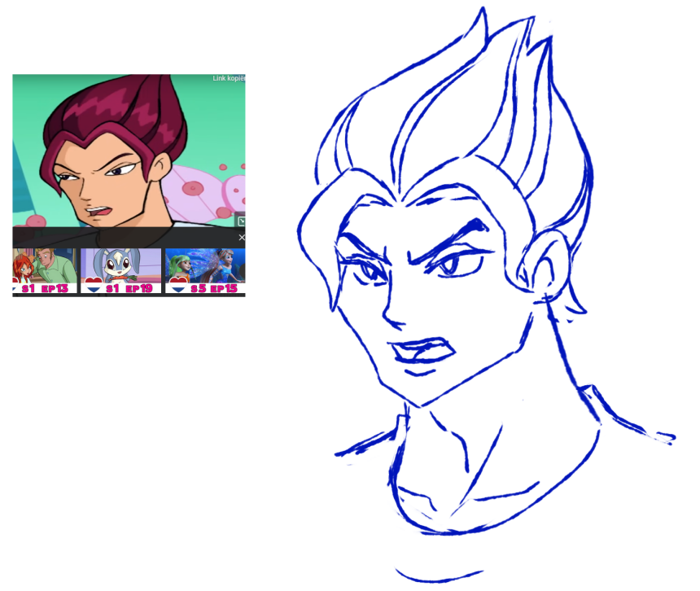Open the S1 EP19 bunny video thumbnail

(x=120, y=270)
